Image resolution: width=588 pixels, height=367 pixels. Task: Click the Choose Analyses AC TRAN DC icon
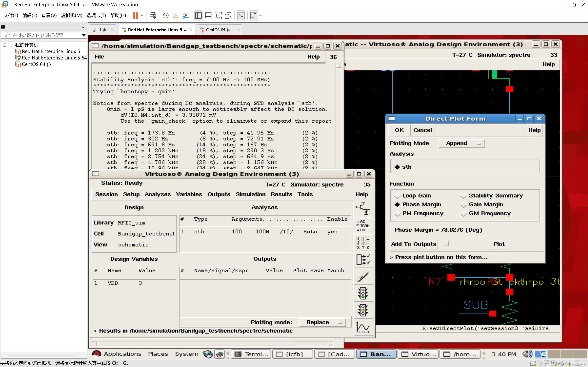click(x=363, y=225)
